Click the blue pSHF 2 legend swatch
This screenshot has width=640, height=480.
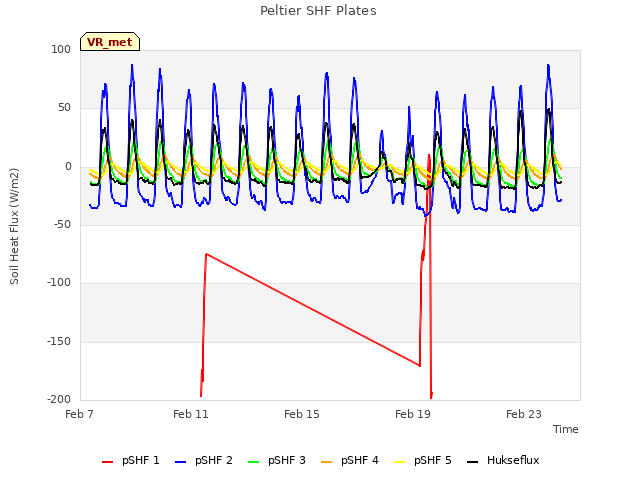click(180, 462)
